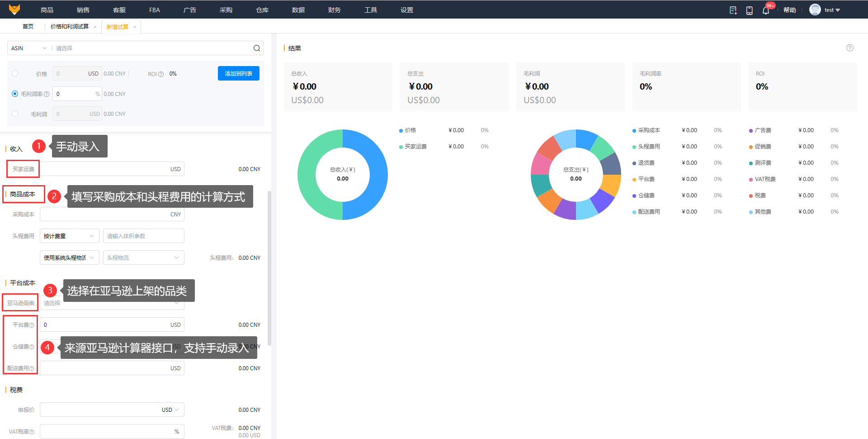Click the mobile phone icon in header
Screen dimensions: 868x439
(749, 10)
